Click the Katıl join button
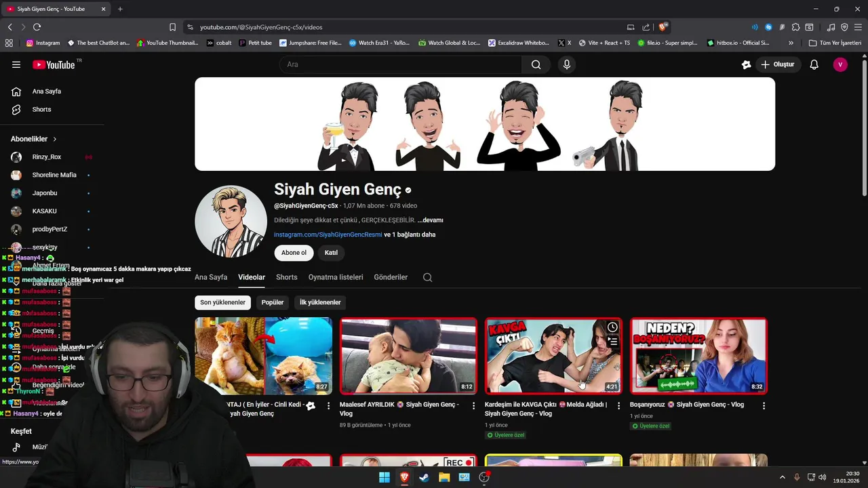Viewport: 868px width, 488px height. click(x=331, y=253)
